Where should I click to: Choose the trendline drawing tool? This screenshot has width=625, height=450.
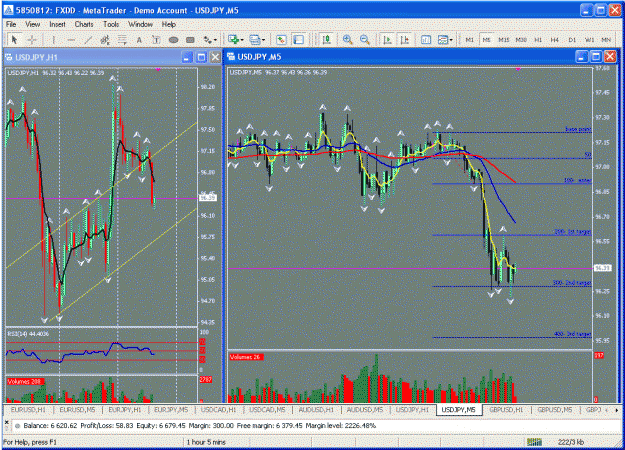point(88,39)
